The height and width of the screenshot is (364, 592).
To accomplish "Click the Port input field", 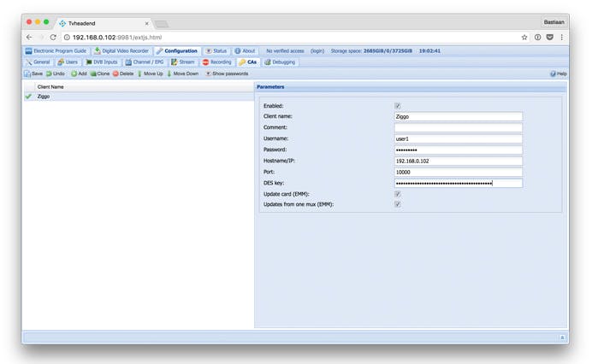I will (459, 172).
